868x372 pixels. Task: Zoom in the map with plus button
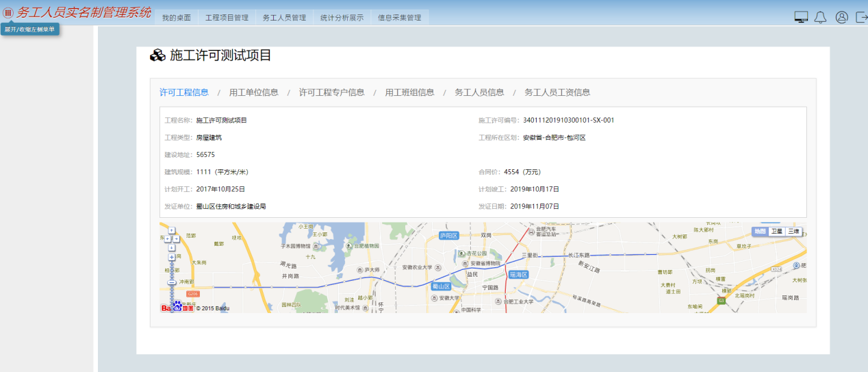click(x=172, y=258)
